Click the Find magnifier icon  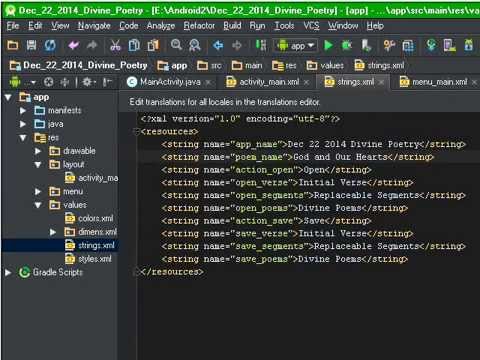[176, 45]
